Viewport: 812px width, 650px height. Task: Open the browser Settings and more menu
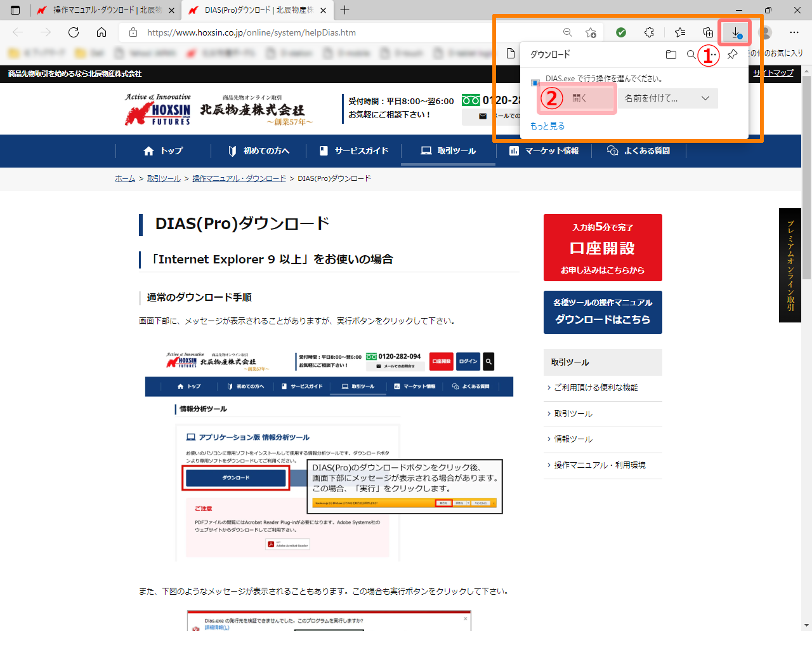click(x=794, y=32)
